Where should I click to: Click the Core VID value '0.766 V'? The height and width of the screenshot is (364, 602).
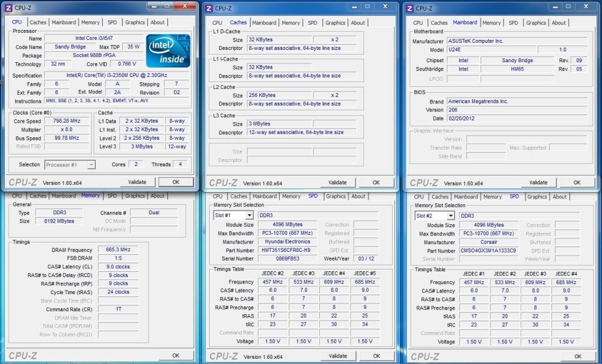pyautogui.click(x=127, y=63)
